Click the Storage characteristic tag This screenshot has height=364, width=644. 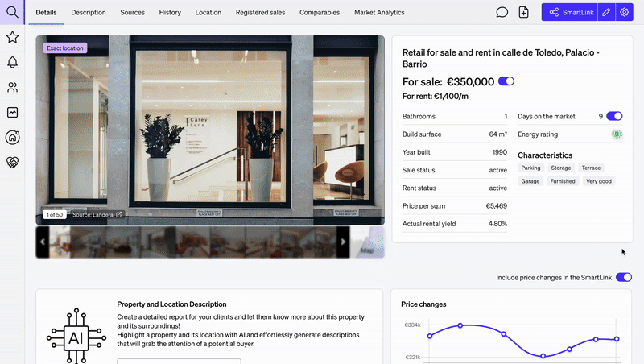coord(561,168)
